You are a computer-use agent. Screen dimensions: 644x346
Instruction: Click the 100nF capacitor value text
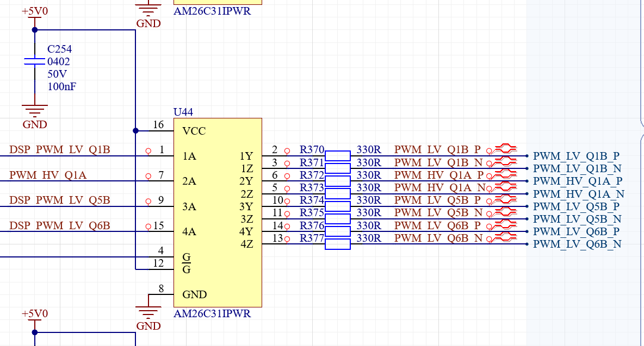[x=61, y=86]
